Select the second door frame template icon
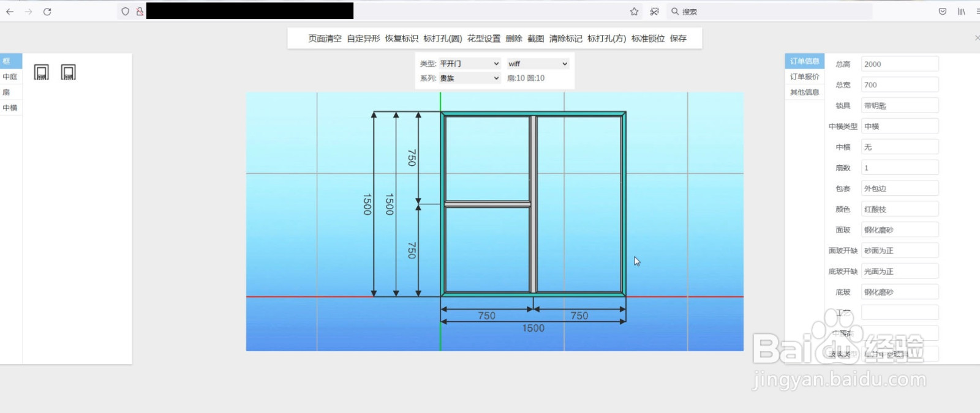The height and width of the screenshot is (413, 980). (68, 72)
